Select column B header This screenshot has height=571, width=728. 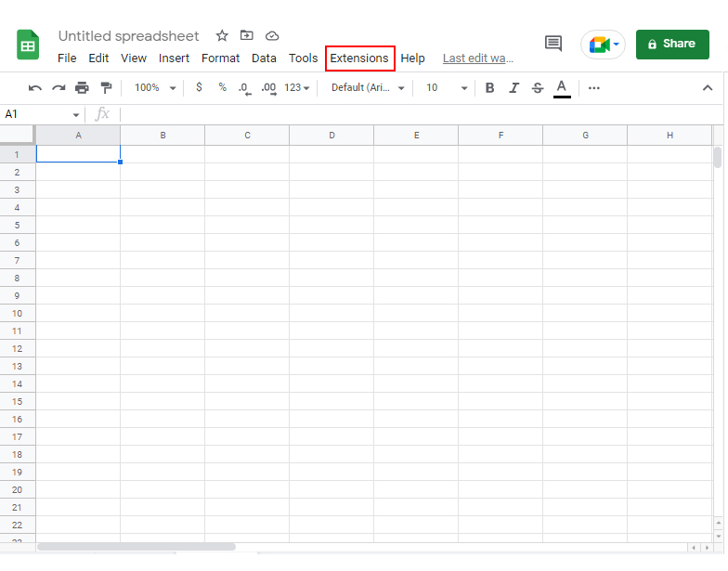tap(163, 136)
